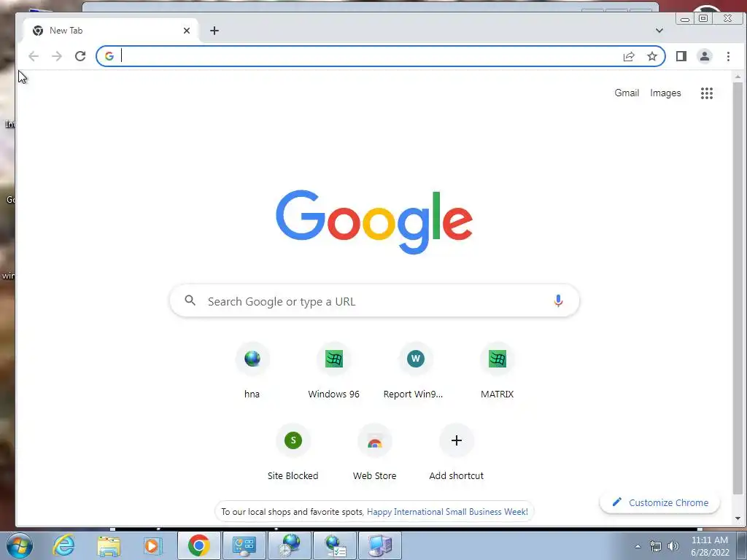Click the network tray icon
747x560 pixels.
tap(656, 546)
